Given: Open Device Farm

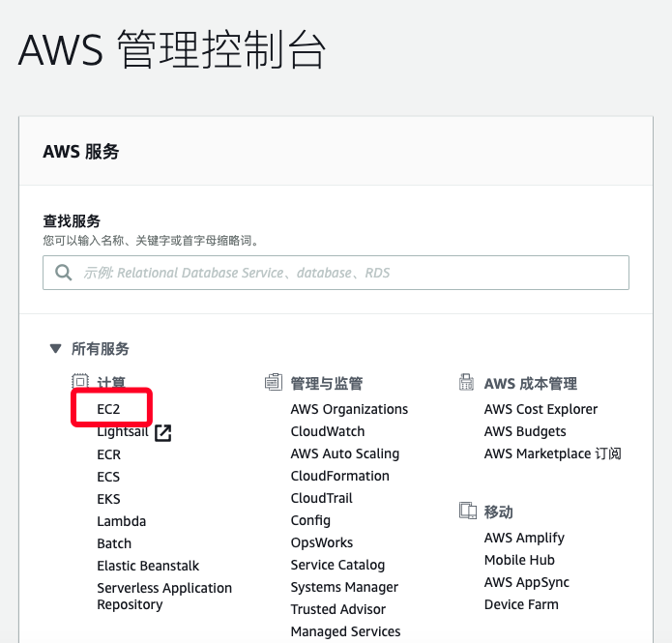Looking at the screenshot, I should pyautogui.click(x=521, y=604).
